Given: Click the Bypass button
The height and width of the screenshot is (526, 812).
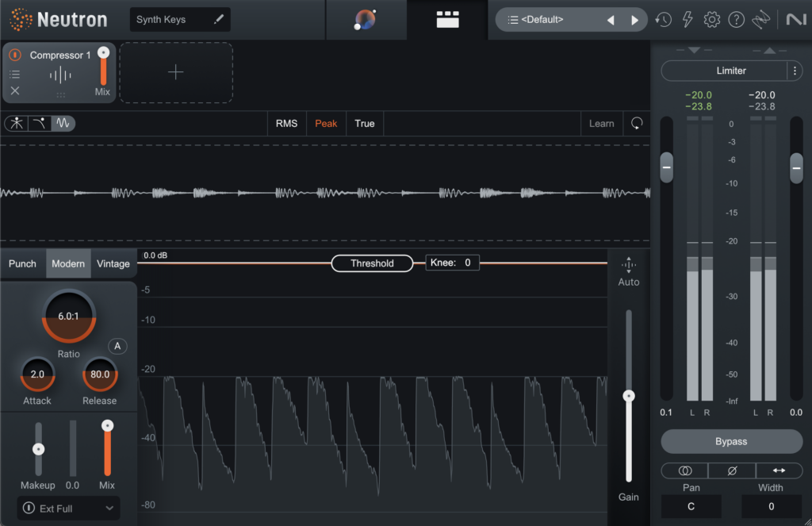Looking at the screenshot, I should [x=732, y=442].
